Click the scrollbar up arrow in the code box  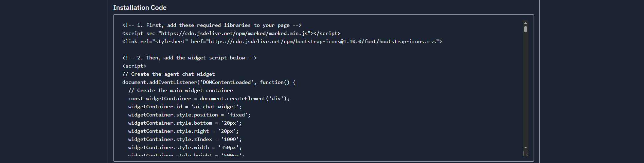tap(525, 23)
